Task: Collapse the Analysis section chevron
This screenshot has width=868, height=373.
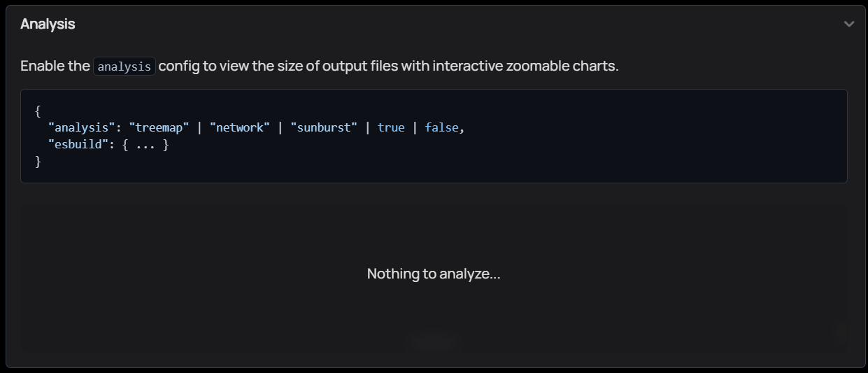Action: pos(849,24)
